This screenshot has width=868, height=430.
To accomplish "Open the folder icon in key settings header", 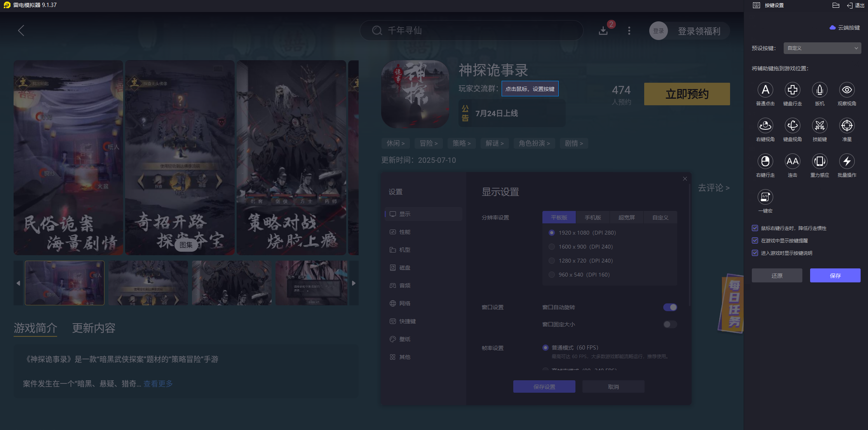I will [x=836, y=5].
